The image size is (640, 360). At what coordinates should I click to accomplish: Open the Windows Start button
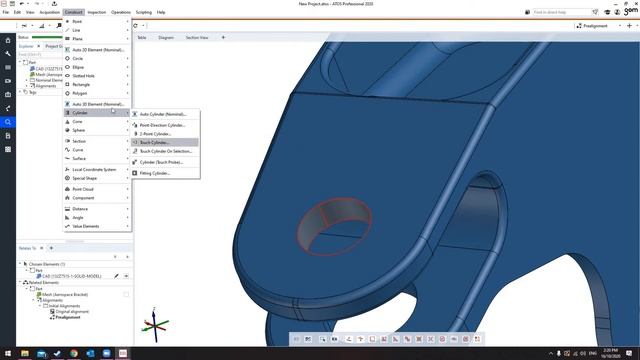[8, 353]
